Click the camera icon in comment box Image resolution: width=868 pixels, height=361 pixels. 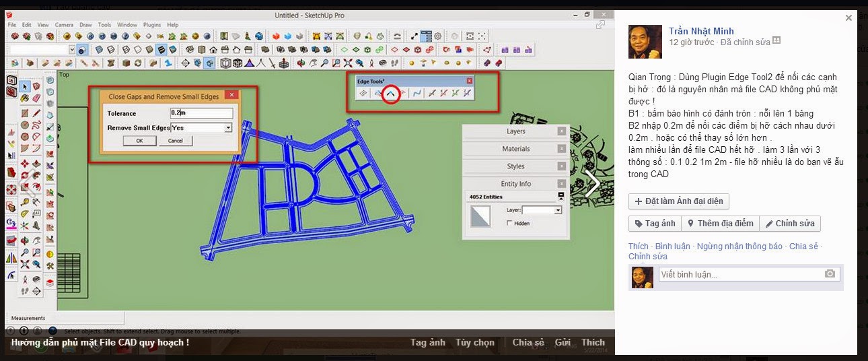pyautogui.click(x=830, y=274)
